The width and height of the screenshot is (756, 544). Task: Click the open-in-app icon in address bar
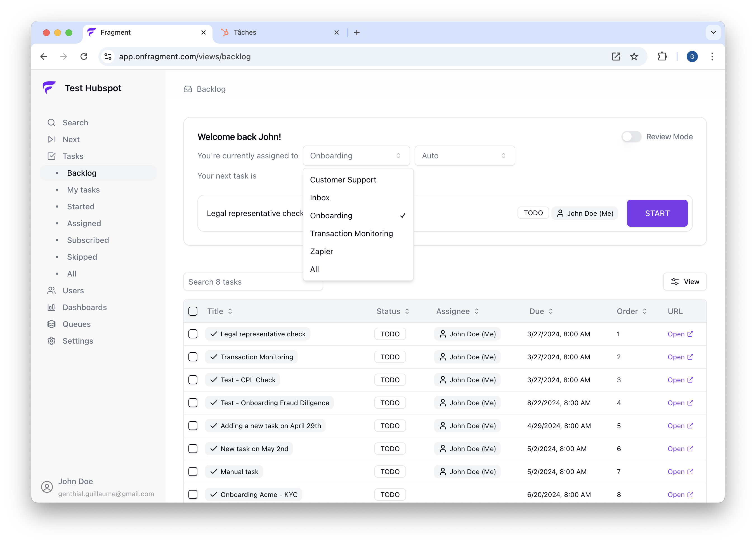(616, 56)
